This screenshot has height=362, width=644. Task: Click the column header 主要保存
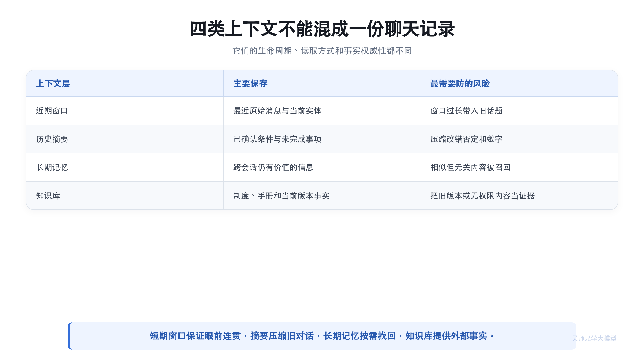pyautogui.click(x=321, y=83)
